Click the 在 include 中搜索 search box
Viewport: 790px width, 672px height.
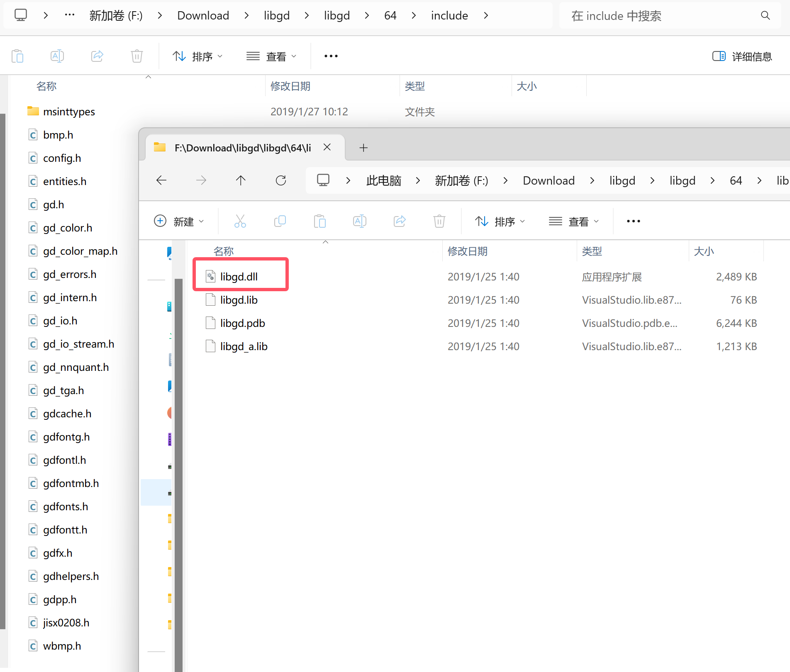(x=664, y=16)
